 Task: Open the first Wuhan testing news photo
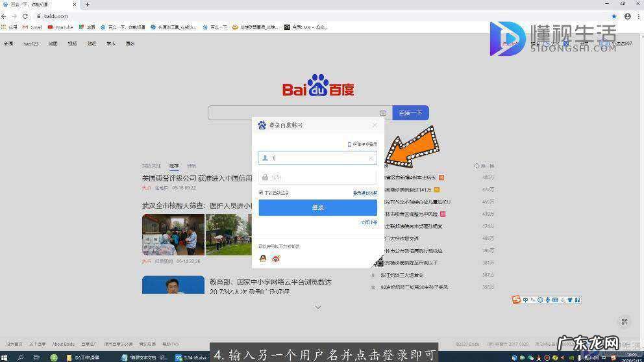173,235
